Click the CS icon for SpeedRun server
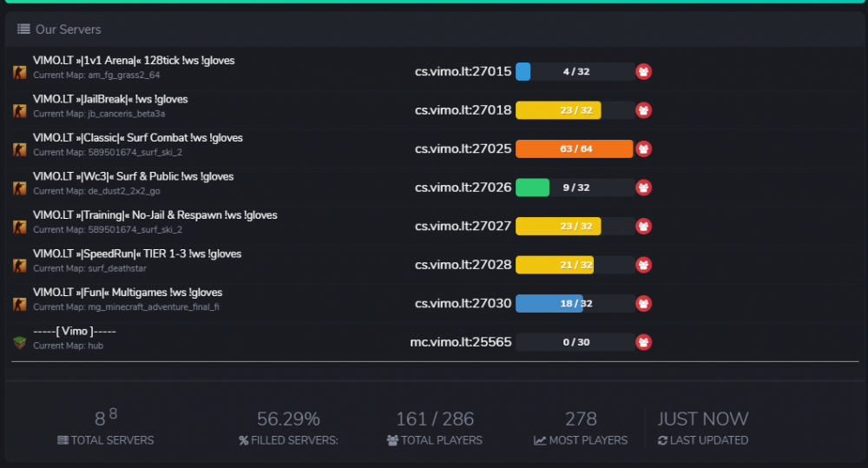 (20, 266)
